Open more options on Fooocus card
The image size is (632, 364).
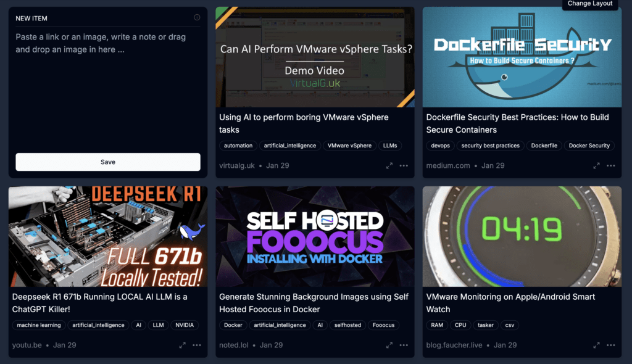click(404, 345)
